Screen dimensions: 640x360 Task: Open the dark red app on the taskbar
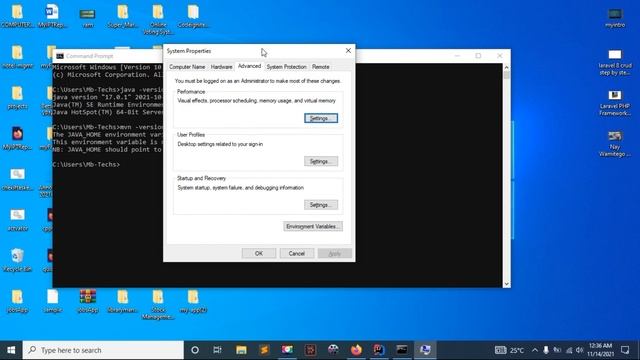point(310,350)
